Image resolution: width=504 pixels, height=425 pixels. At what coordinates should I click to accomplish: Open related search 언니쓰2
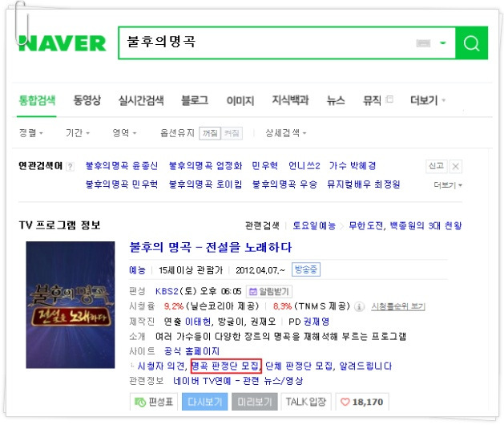(304, 166)
